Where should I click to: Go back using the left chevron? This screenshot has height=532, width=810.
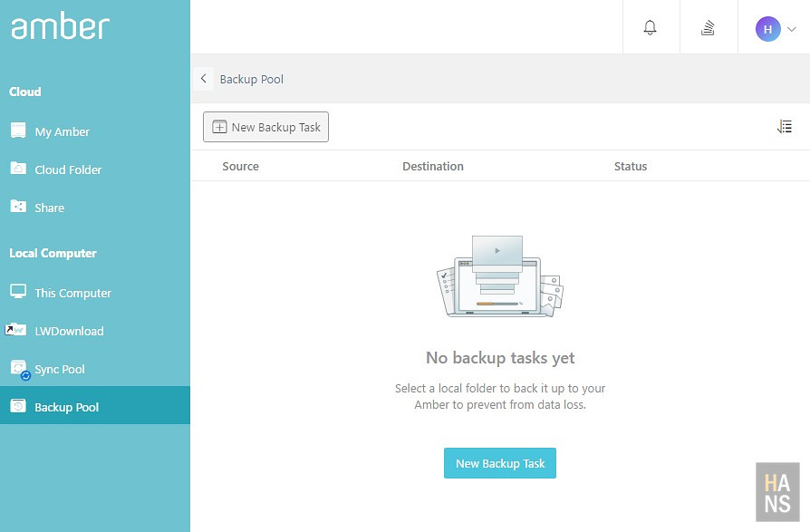[204, 79]
